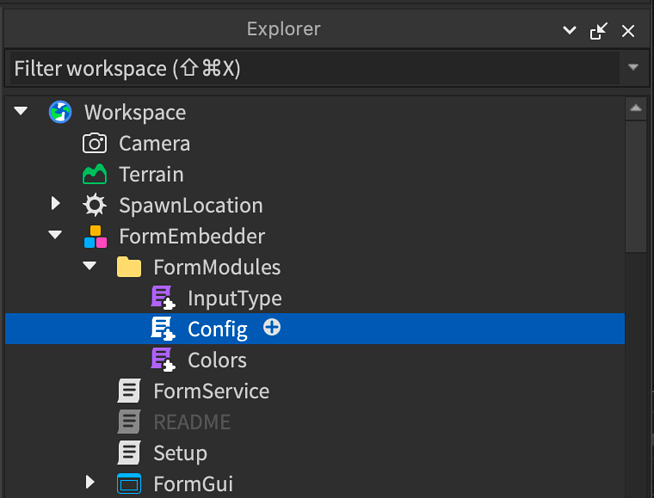Click the SpawnLocation gear icon

94,206
